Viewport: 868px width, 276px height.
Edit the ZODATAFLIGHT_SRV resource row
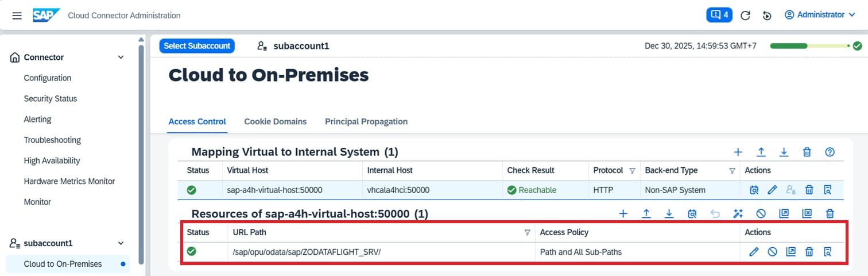(x=754, y=251)
